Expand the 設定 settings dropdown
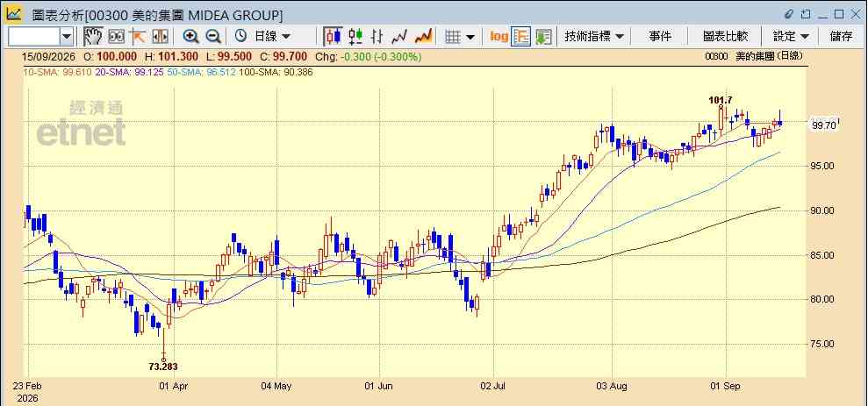Viewport: 868px width, 406px height. (x=791, y=37)
